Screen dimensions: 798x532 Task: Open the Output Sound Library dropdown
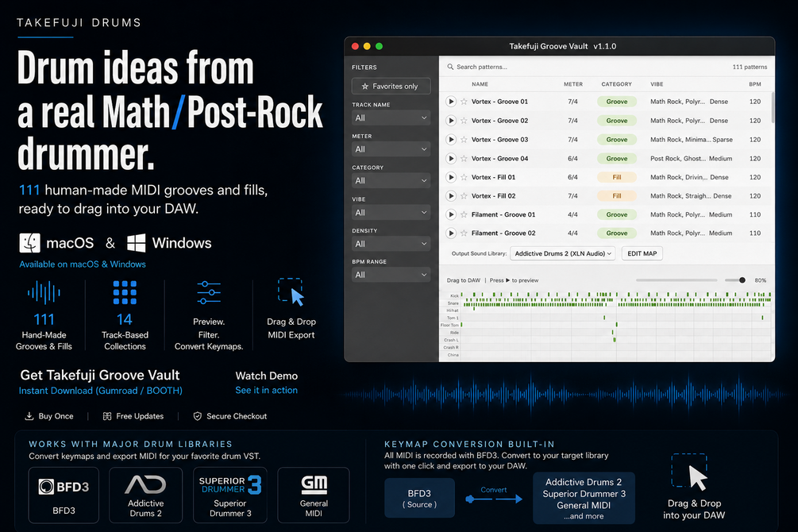click(563, 253)
